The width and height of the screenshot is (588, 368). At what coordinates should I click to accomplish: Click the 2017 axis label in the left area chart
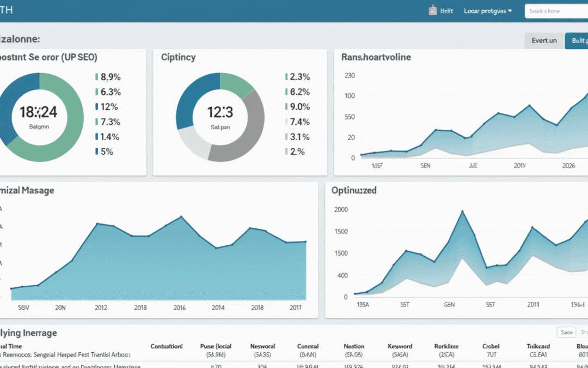[296, 307]
